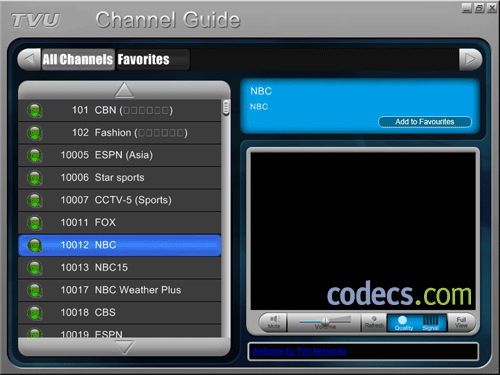Open the All Channels tab

(78, 59)
